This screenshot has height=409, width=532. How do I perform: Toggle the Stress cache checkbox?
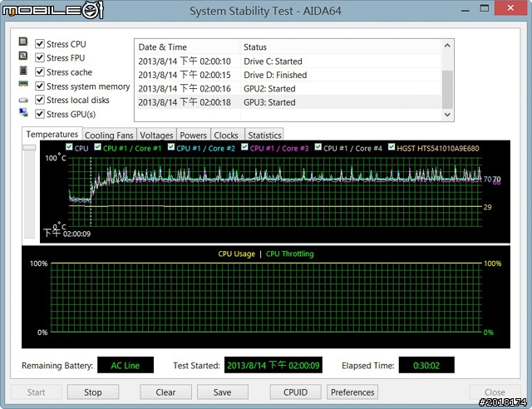(x=40, y=72)
